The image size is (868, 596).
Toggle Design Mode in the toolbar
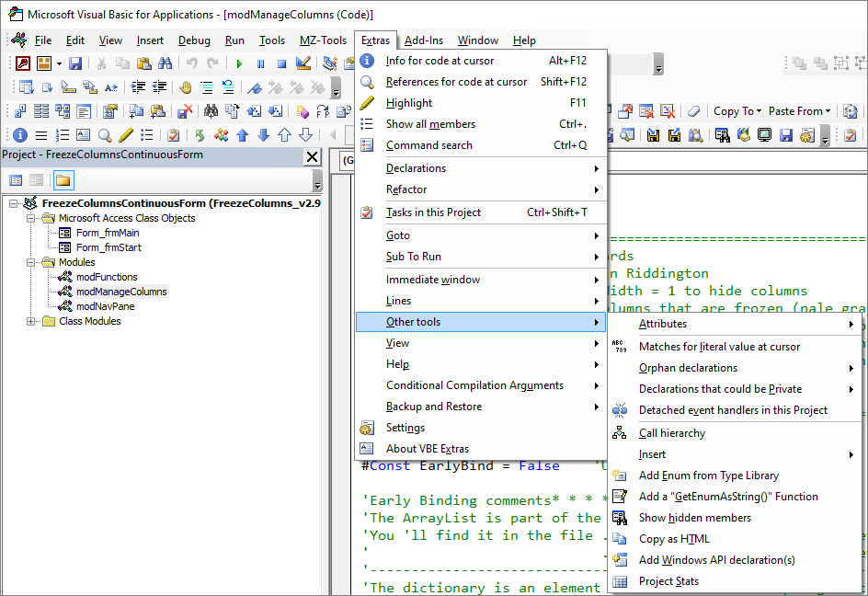[303, 63]
